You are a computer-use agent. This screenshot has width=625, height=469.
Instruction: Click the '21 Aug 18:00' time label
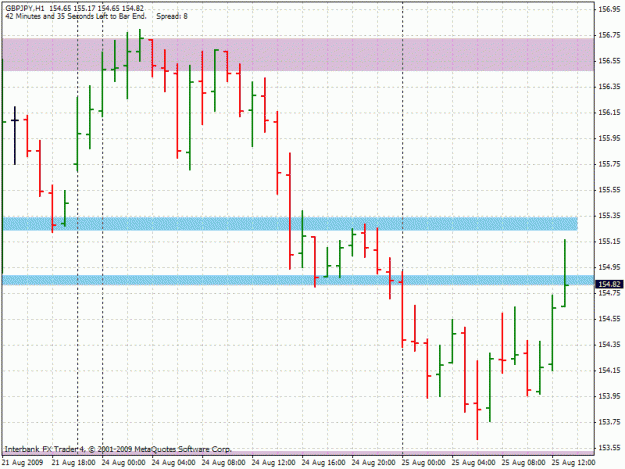click(x=74, y=463)
